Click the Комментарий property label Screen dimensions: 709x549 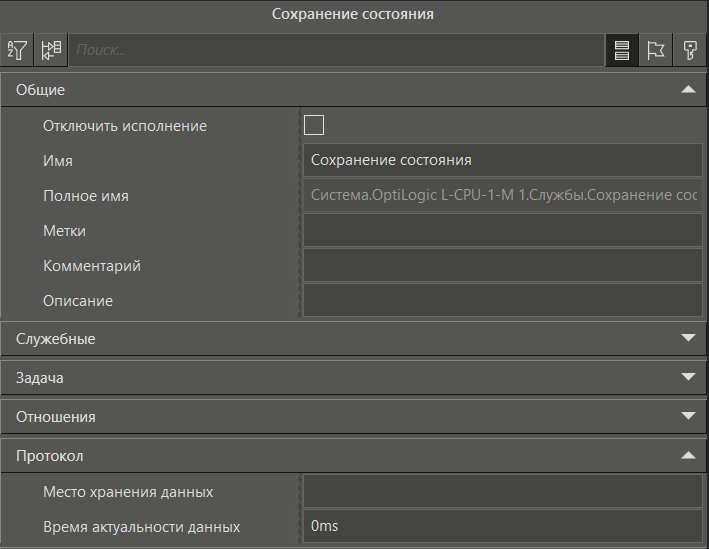(92, 266)
